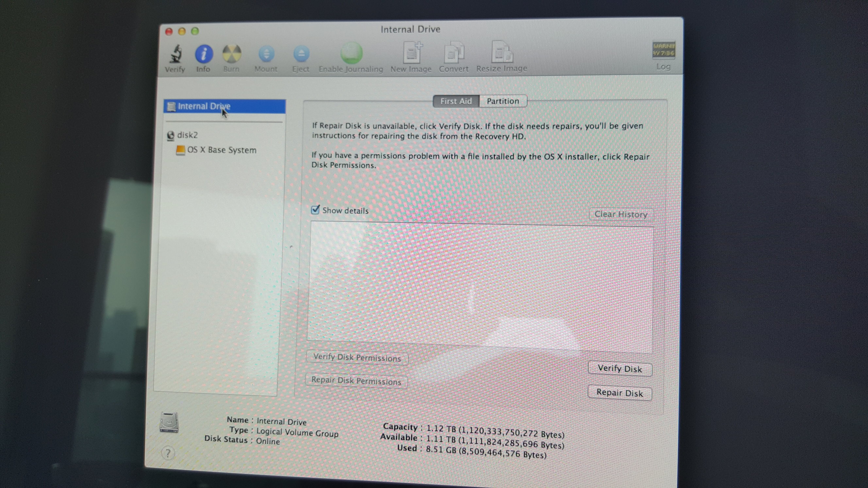
Task: Open the help question mark button
Action: [168, 453]
